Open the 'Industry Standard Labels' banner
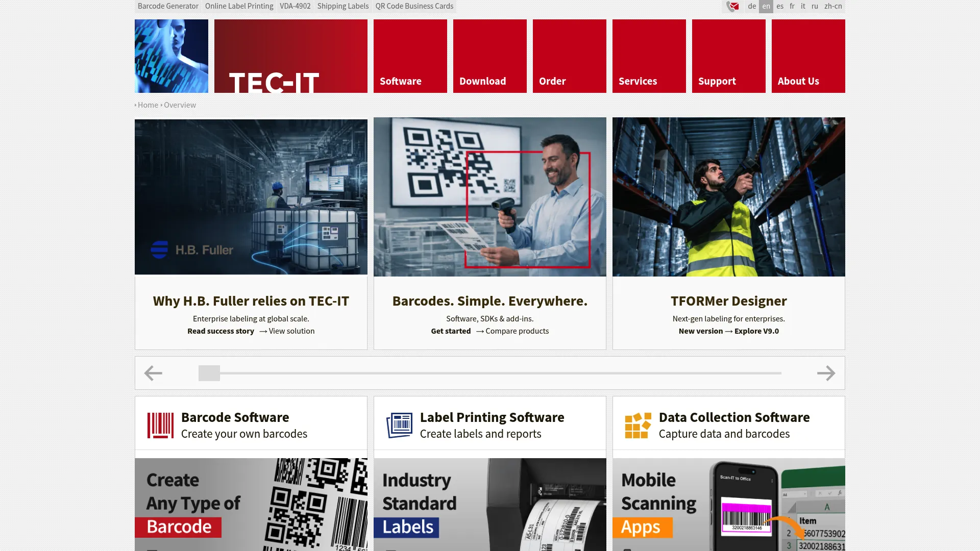This screenshot has height=551, width=980. pyautogui.click(x=490, y=505)
